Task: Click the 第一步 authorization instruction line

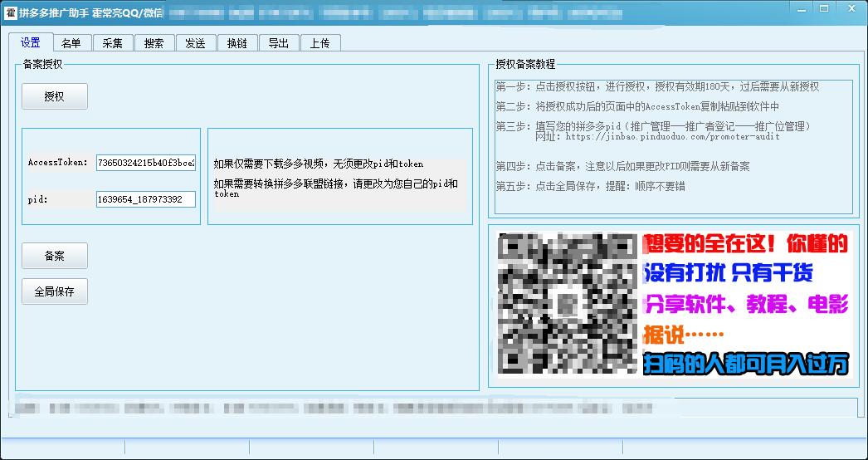Action: [658, 87]
